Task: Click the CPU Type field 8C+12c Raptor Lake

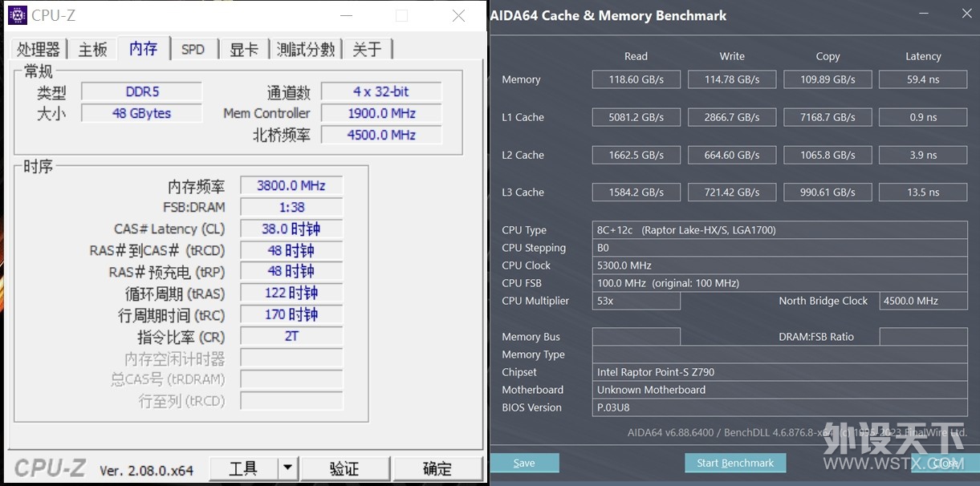Action: [780, 230]
